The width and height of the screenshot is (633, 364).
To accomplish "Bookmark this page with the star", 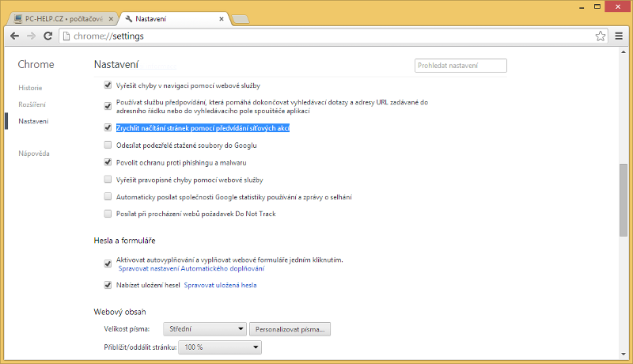I will pyautogui.click(x=601, y=36).
